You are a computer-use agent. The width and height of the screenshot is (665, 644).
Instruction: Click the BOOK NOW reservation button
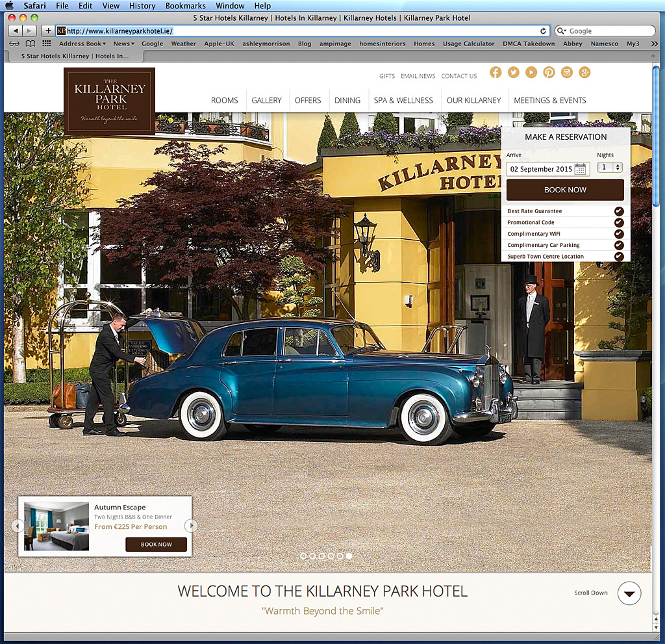[x=564, y=190]
